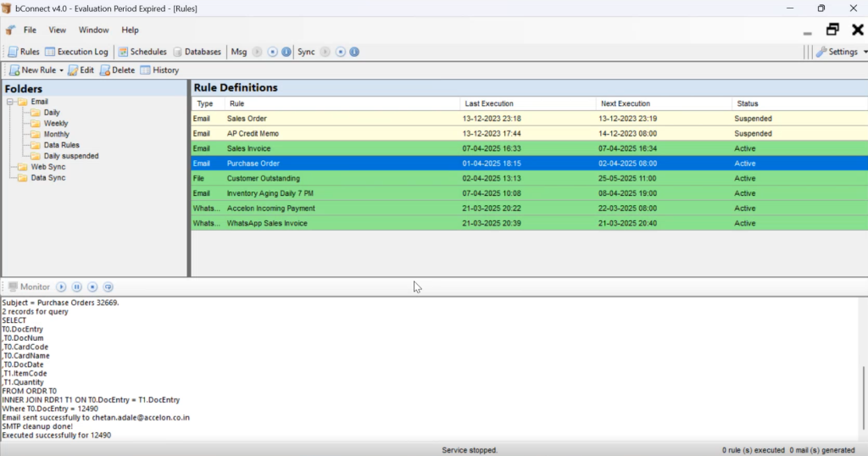The image size is (868, 456).
Task: Sort by Last Execution column header
Action: coord(527,103)
